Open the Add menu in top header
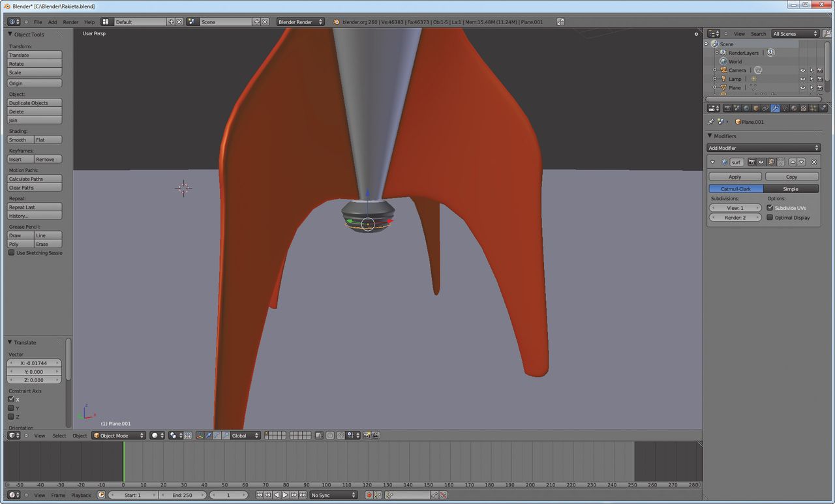Image resolution: width=835 pixels, height=504 pixels. click(x=52, y=22)
